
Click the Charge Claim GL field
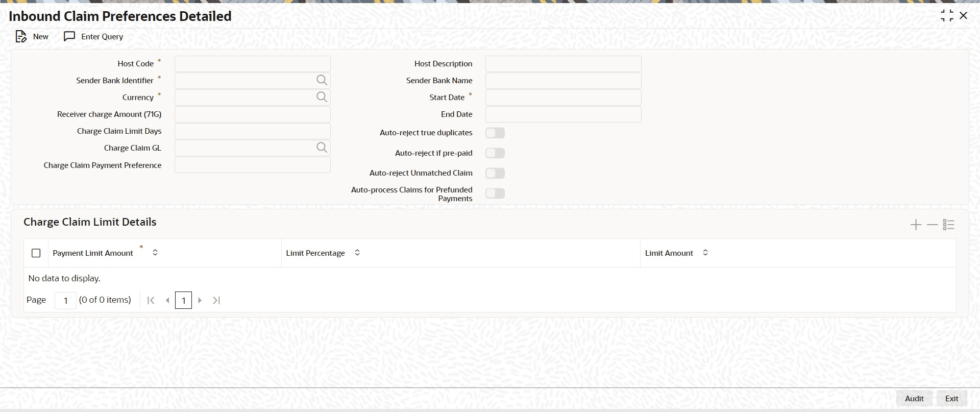[x=253, y=148]
